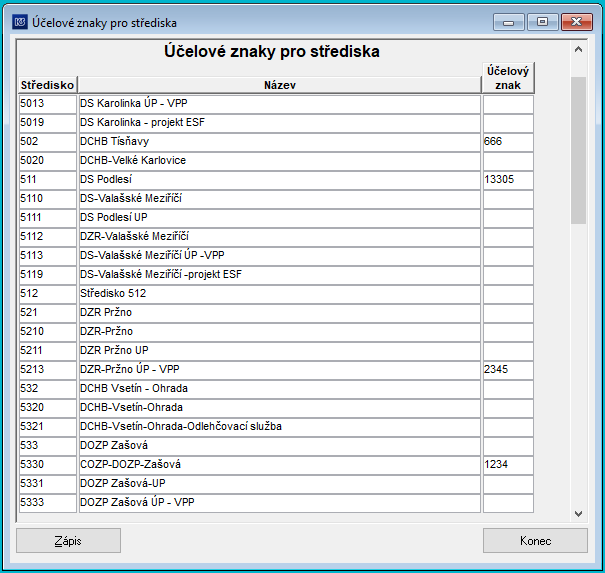Click středisko code 5013
The height and width of the screenshot is (573, 605).
48,104
